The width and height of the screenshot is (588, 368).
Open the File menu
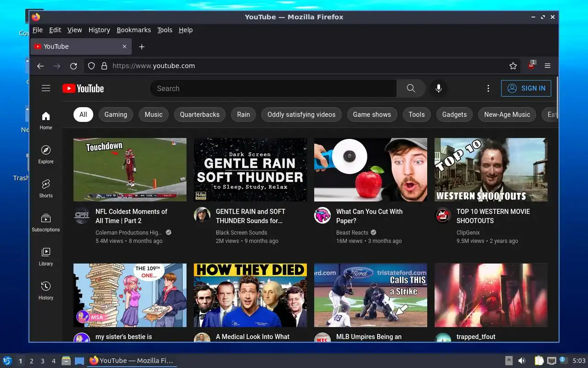(x=38, y=30)
